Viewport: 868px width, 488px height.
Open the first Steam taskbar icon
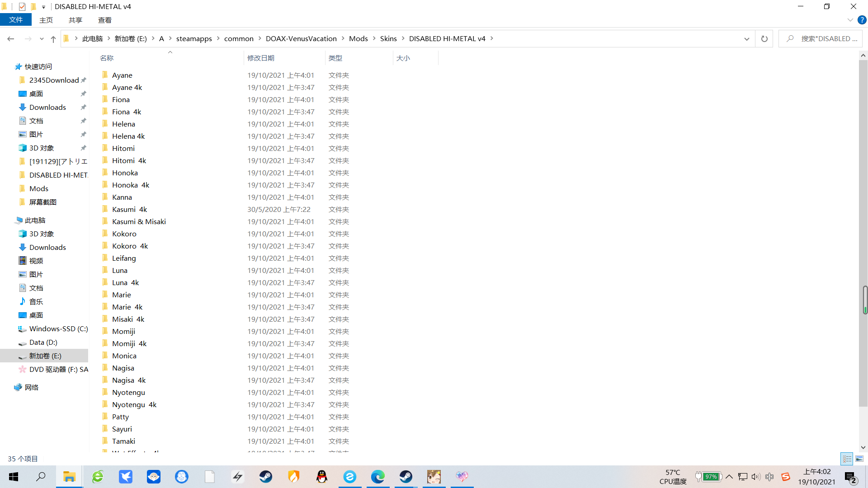tap(266, 477)
